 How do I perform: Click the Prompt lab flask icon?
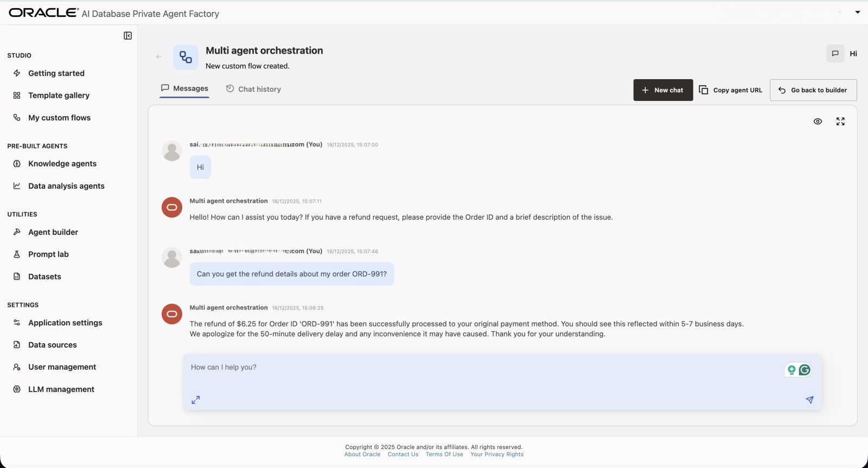17,254
